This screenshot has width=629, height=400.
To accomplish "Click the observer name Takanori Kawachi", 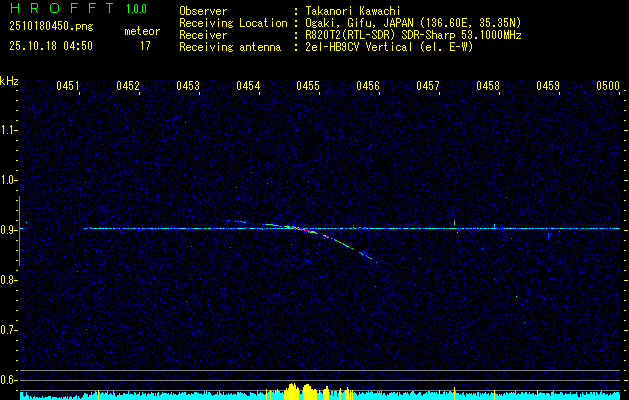I will click(x=354, y=11).
